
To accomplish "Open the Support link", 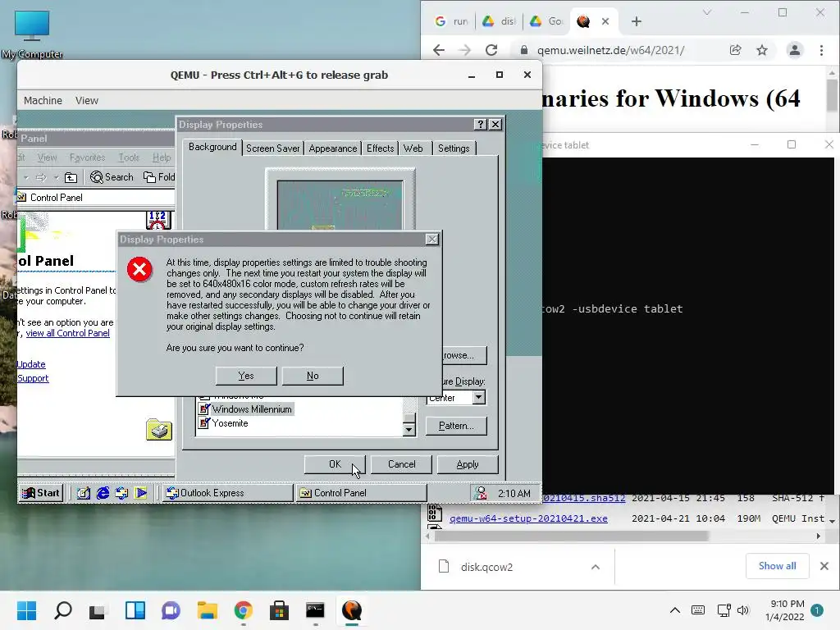I will pyautogui.click(x=33, y=378).
